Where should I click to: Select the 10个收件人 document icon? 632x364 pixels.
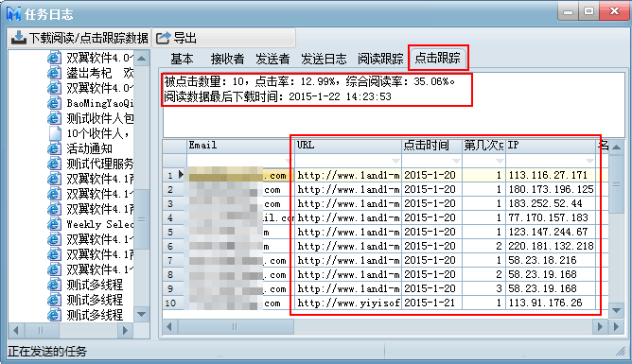click(55, 133)
